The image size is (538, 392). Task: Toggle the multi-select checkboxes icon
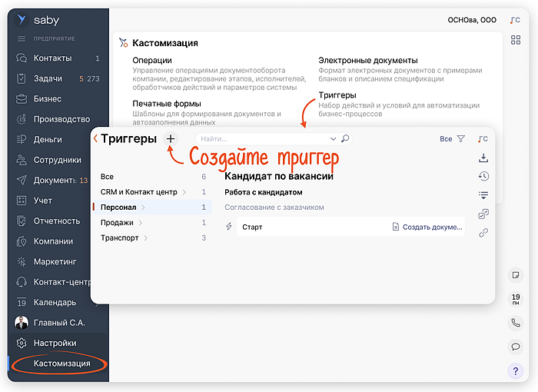pyautogui.click(x=483, y=214)
